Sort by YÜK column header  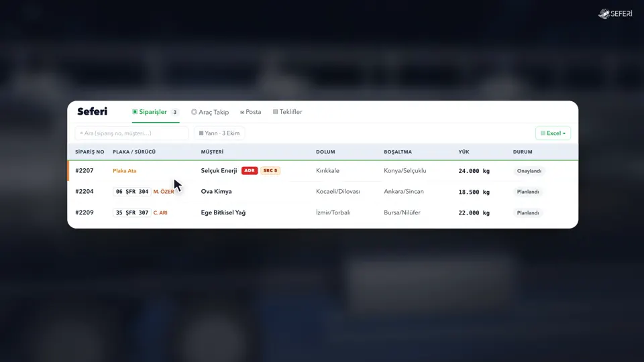464,152
